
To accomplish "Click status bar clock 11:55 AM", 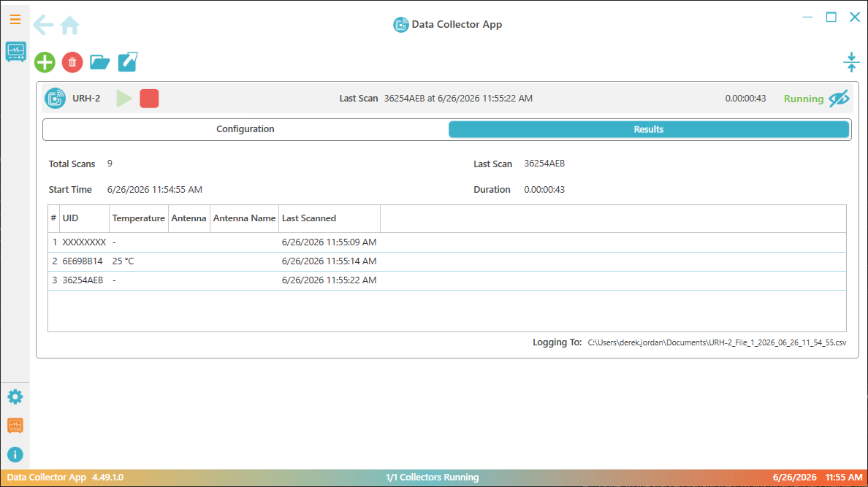I will coord(844,477).
